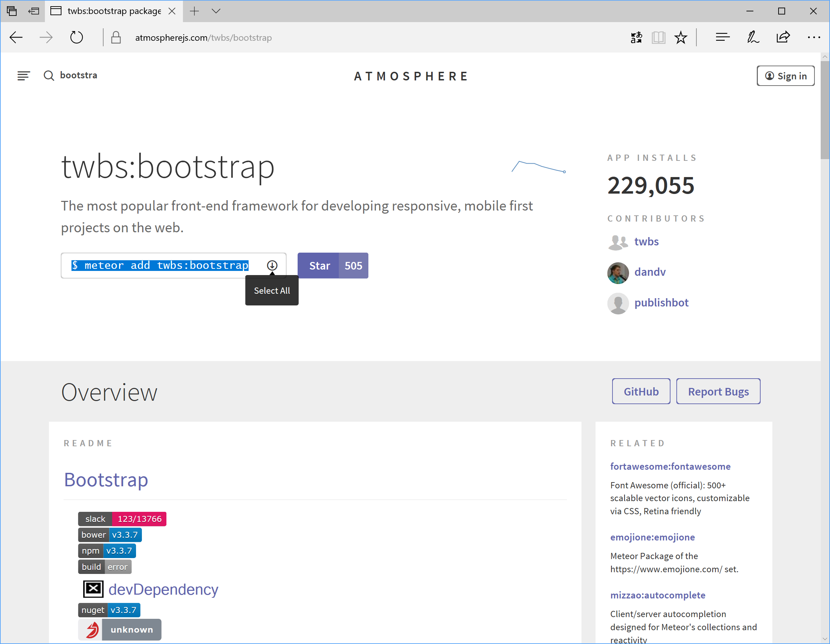Open the tab preview chevron
830x644 pixels.
[x=215, y=11]
